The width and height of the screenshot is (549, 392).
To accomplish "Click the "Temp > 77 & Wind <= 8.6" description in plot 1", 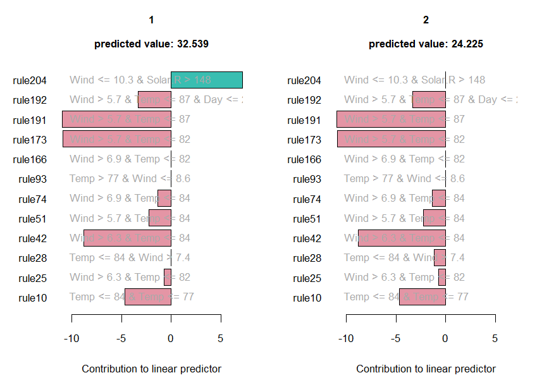I will tap(130, 179).
